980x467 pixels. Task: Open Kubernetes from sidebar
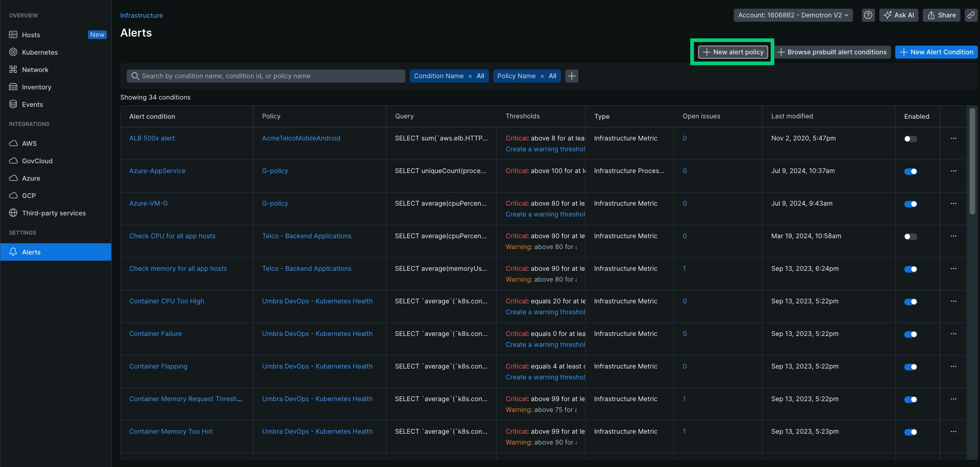39,52
